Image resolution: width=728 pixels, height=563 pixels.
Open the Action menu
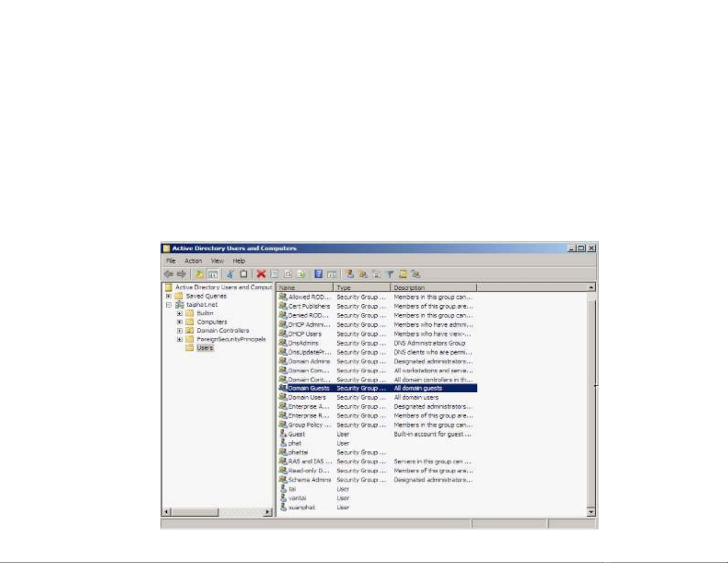(193, 261)
